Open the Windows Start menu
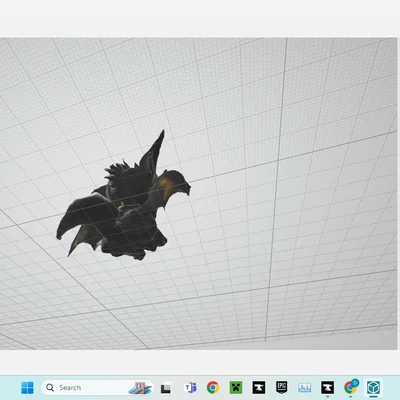 27,388
